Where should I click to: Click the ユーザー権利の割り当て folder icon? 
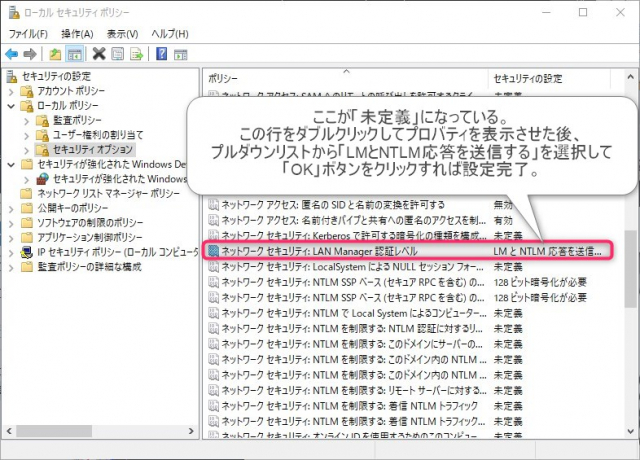[42, 135]
